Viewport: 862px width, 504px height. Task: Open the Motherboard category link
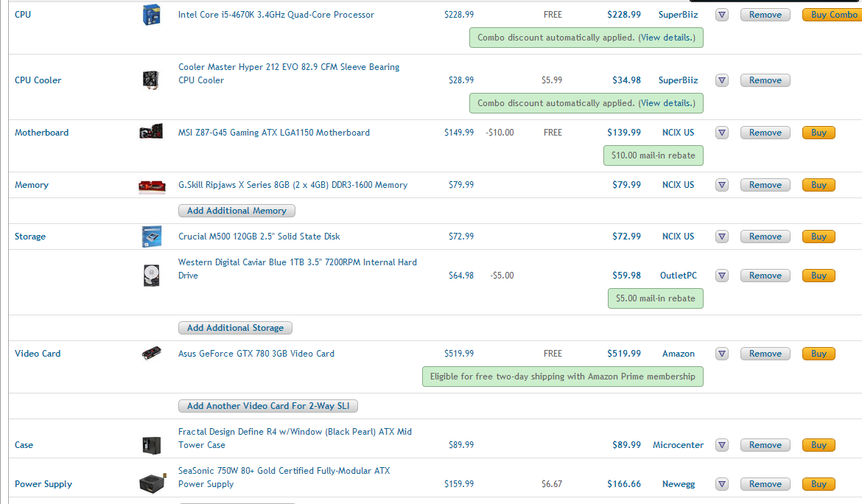click(x=42, y=133)
